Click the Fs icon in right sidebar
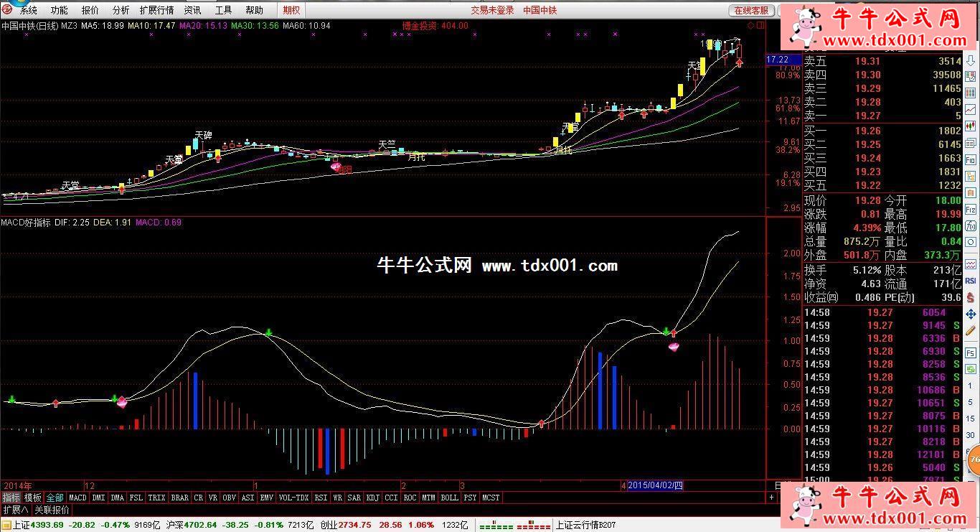The width and height of the screenshot is (980, 532). [971, 340]
